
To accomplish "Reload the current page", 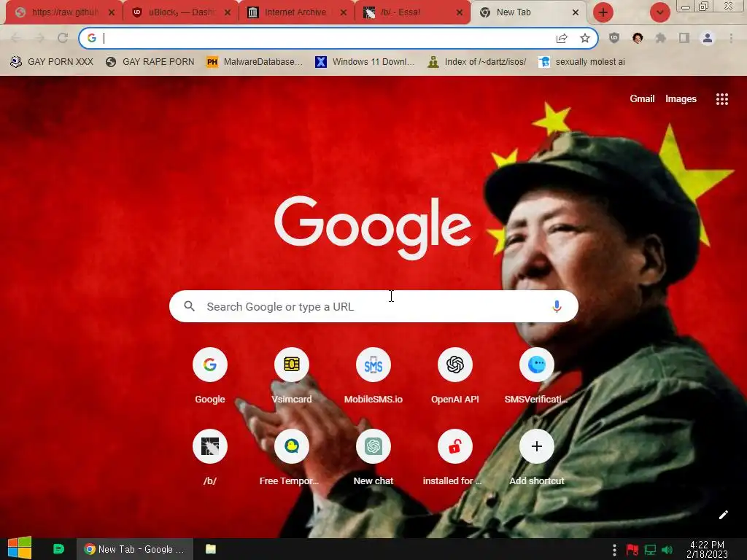I will click(63, 38).
